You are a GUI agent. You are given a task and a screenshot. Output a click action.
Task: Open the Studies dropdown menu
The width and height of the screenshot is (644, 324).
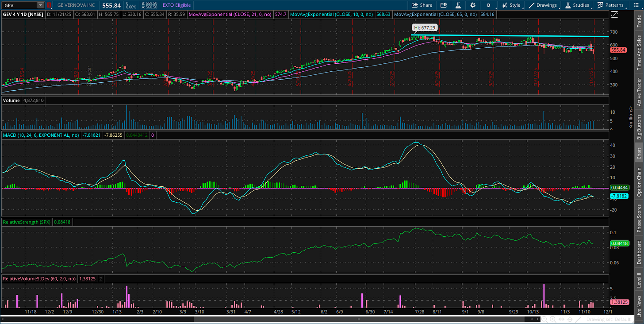click(577, 5)
